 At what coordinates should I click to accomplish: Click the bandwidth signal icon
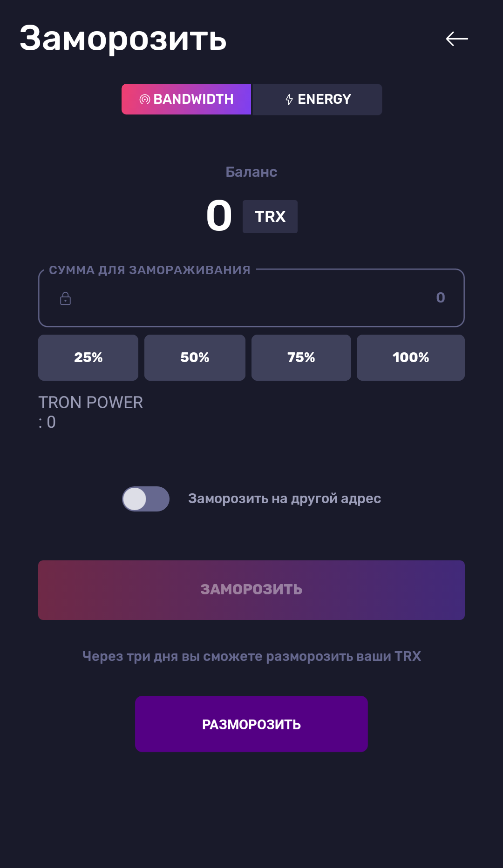pyautogui.click(x=145, y=99)
